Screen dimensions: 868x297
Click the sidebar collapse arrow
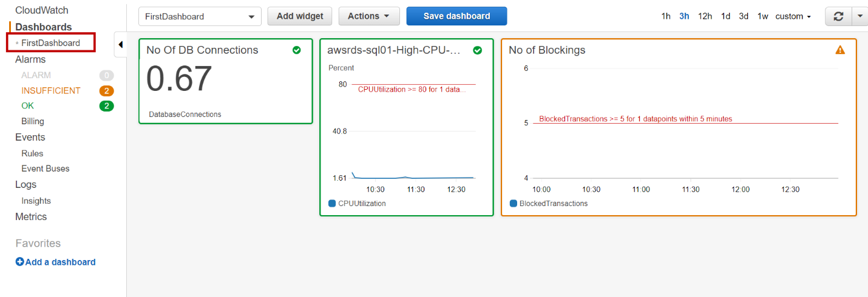pos(120,44)
